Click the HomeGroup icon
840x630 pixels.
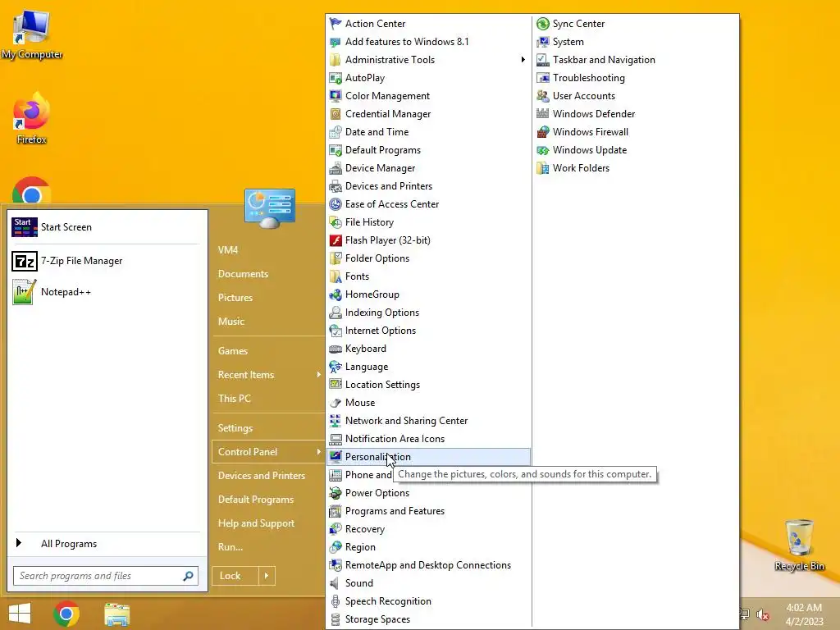(x=336, y=294)
